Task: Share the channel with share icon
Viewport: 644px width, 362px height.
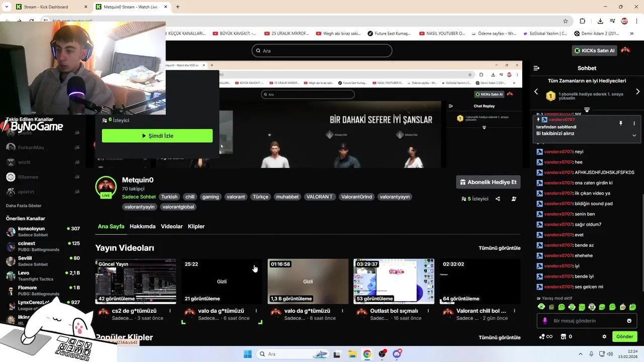Action: (498, 199)
